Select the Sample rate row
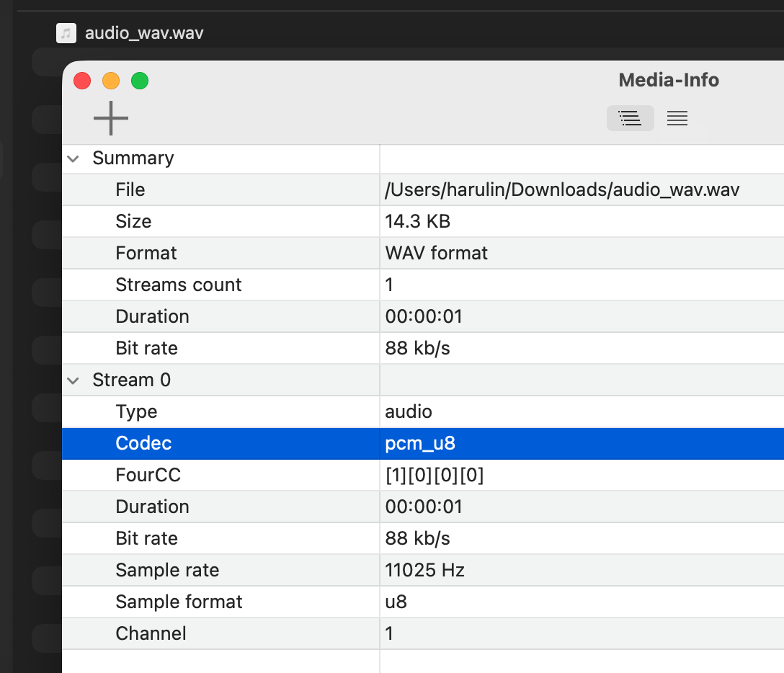Viewport: 784px width, 673px height. 167,570
